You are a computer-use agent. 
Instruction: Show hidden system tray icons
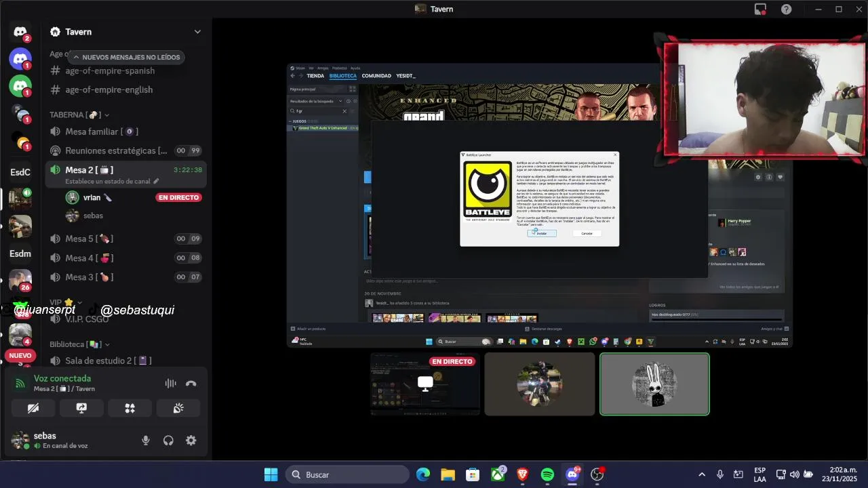tap(702, 474)
